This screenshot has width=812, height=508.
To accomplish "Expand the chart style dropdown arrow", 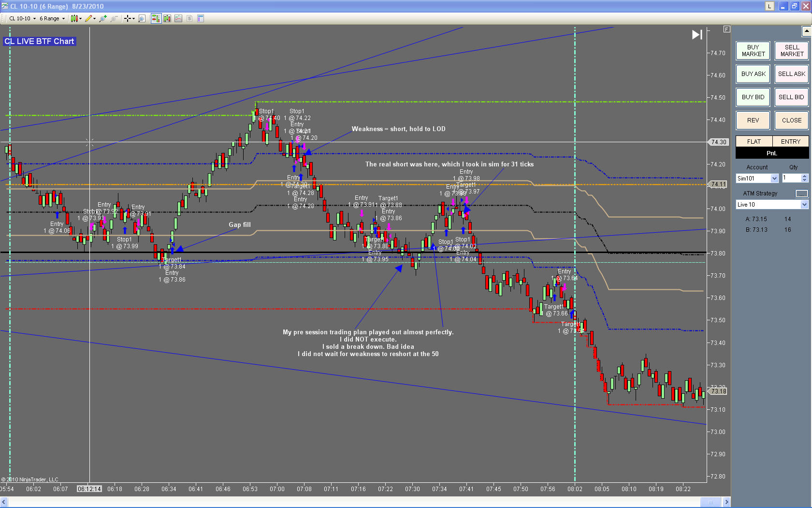I will pyautogui.click(x=80, y=18).
